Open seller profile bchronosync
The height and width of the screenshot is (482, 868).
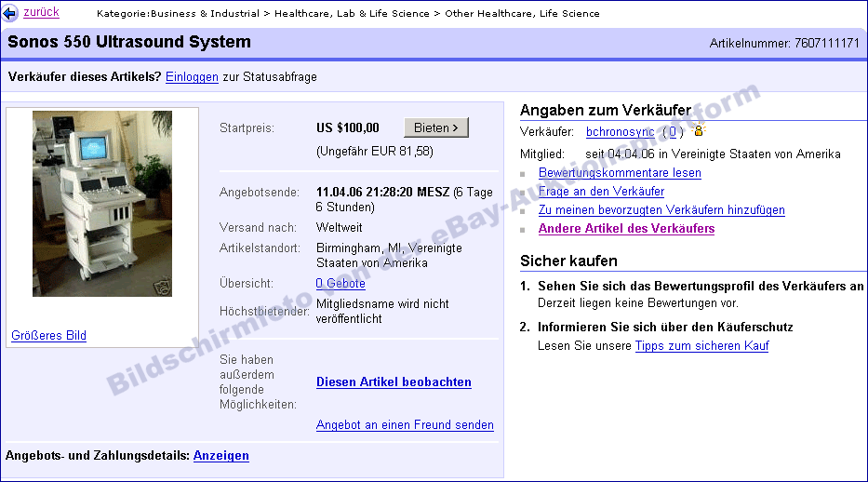click(x=620, y=132)
